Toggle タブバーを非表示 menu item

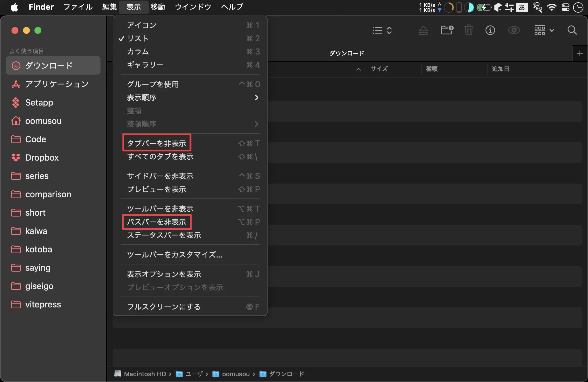190,143
